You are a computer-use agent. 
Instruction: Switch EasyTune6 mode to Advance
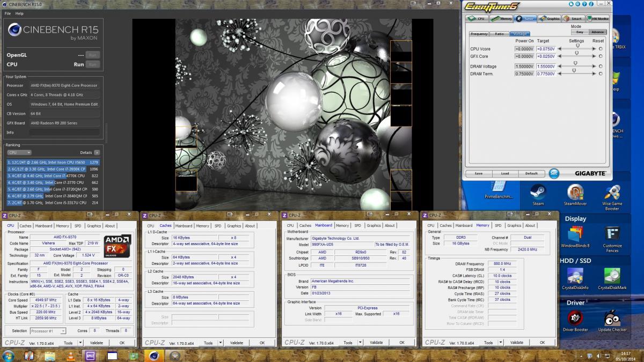[x=597, y=32]
